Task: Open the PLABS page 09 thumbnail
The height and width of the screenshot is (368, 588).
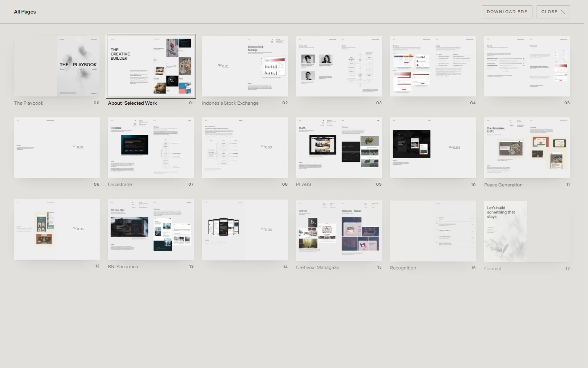Action: [339, 148]
